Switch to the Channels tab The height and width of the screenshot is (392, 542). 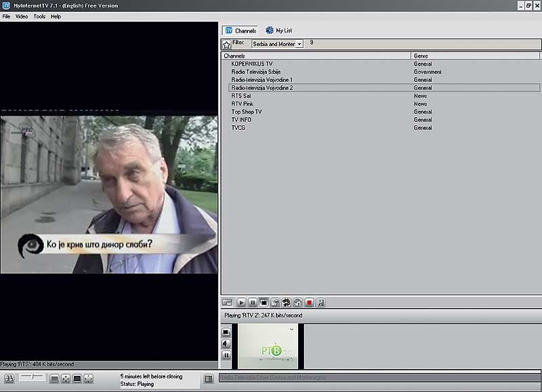(x=241, y=30)
